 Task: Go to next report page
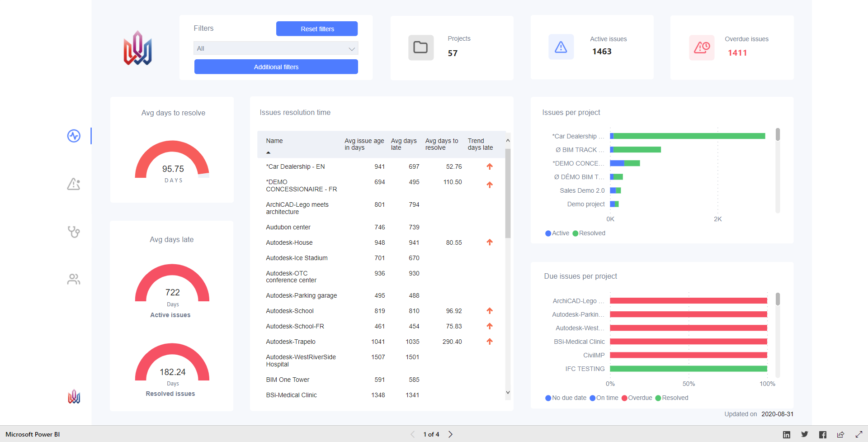point(450,434)
